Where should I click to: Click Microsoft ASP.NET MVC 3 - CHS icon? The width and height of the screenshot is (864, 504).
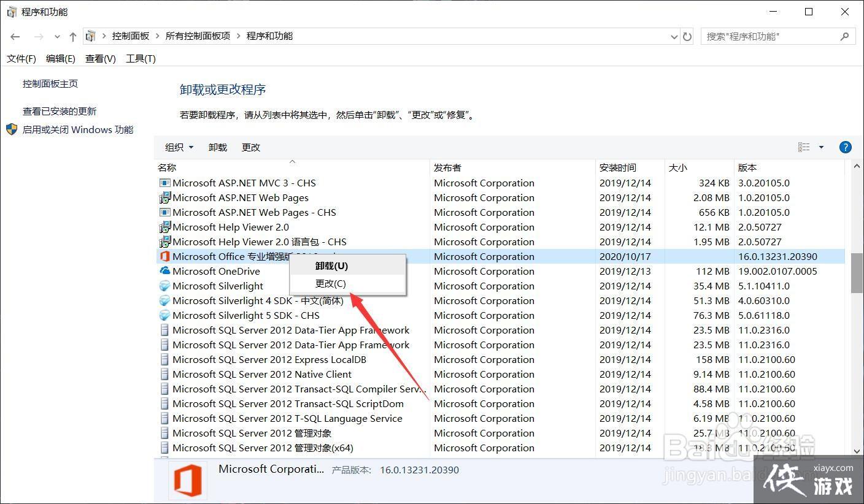pos(164,183)
